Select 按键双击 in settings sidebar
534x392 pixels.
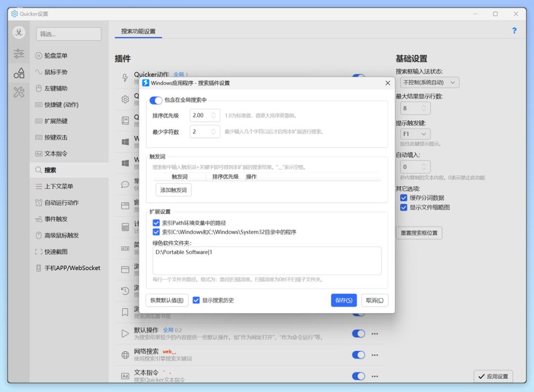[69, 137]
